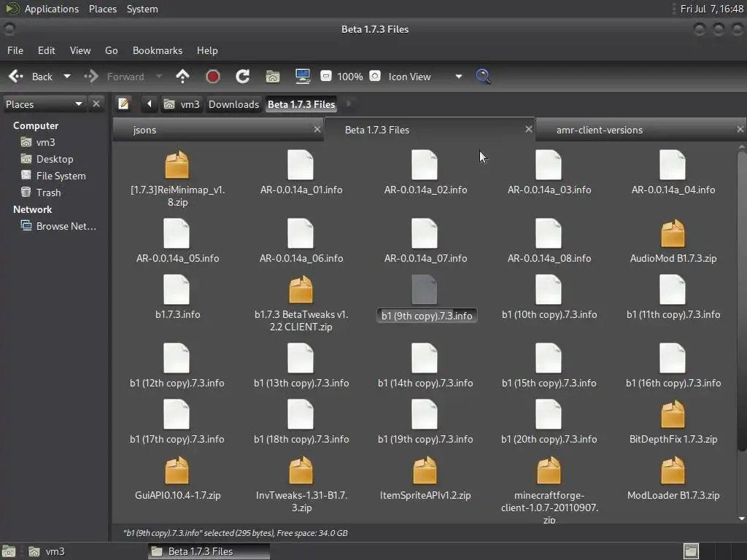Open the Bookmarks menu
This screenshot has height=560, width=747.
pyautogui.click(x=158, y=50)
